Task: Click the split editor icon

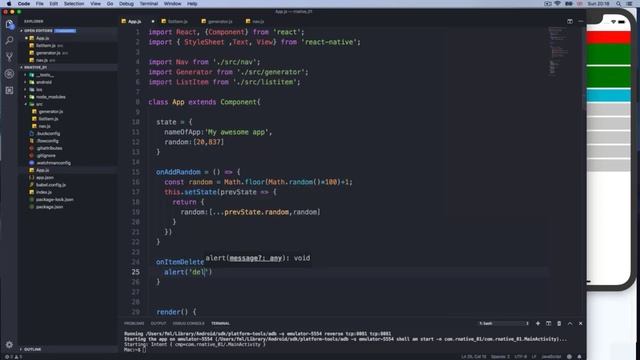Action: coord(570,21)
